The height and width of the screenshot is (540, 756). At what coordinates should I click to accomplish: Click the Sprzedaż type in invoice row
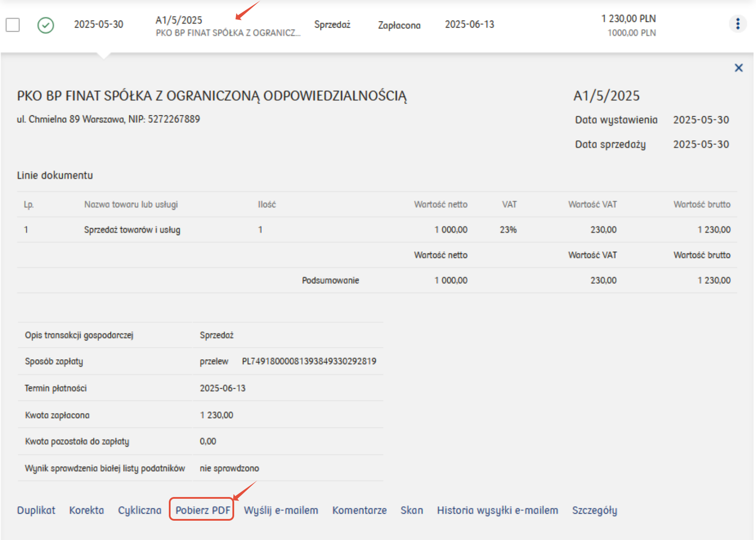pyautogui.click(x=332, y=25)
